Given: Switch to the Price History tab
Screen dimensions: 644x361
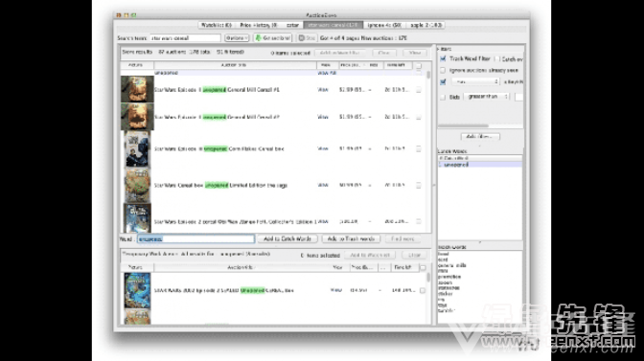Looking at the screenshot, I should [259, 25].
